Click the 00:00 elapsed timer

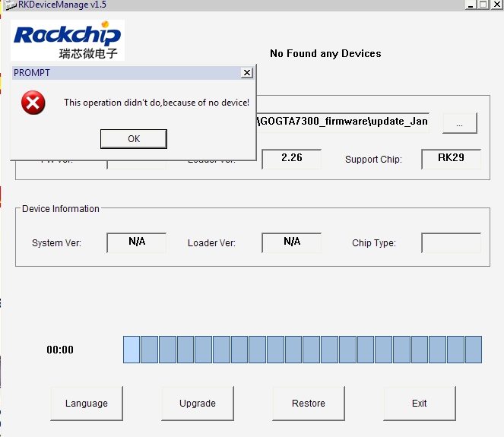click(60, 350)
